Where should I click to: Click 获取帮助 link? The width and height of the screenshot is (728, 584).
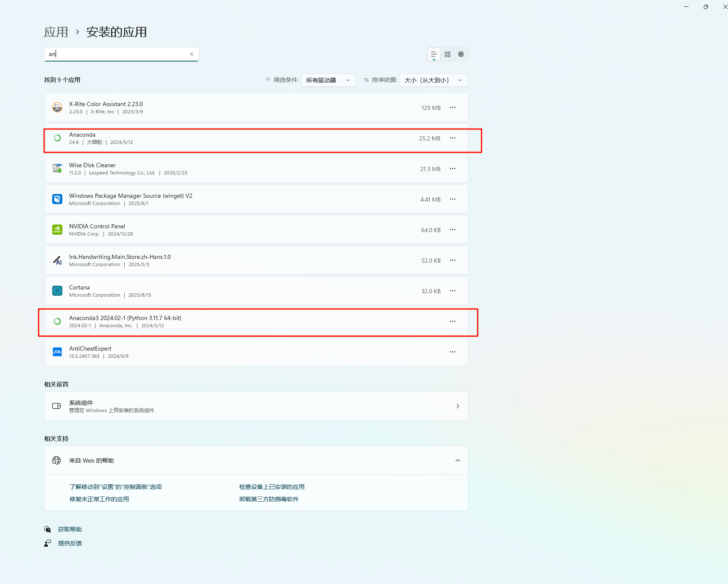[x=70, y=529]
